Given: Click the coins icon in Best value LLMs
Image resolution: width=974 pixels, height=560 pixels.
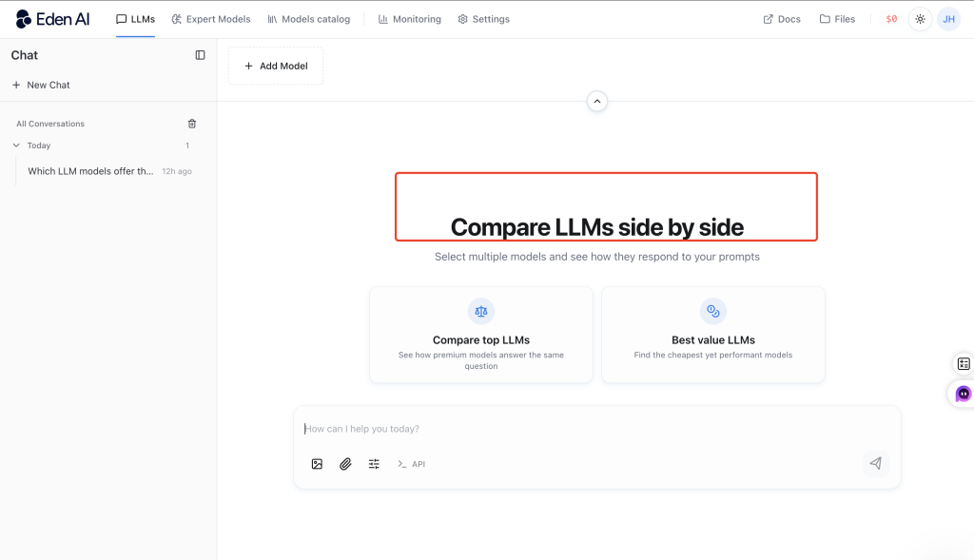Looking at the screenshot, I should [x=713, y=311].
